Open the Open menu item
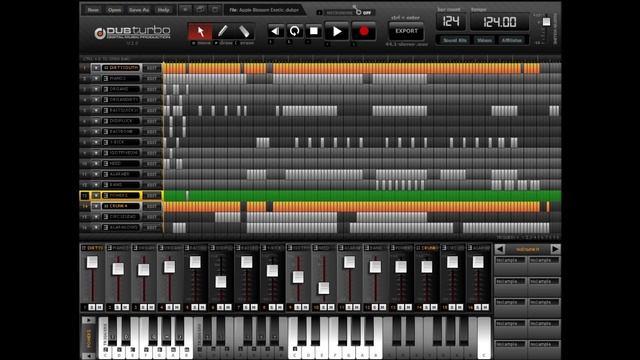This screenshot has width=640, height=360. (x=115, y=10)
